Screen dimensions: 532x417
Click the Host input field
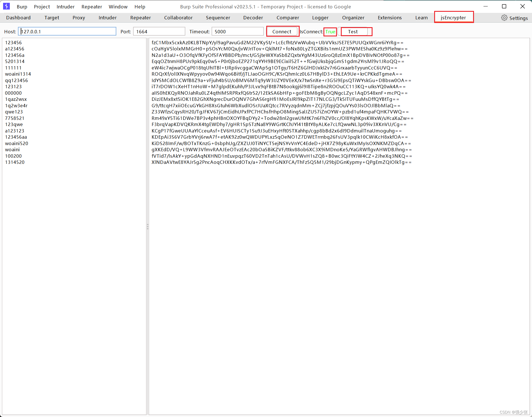tap(67, 31)
